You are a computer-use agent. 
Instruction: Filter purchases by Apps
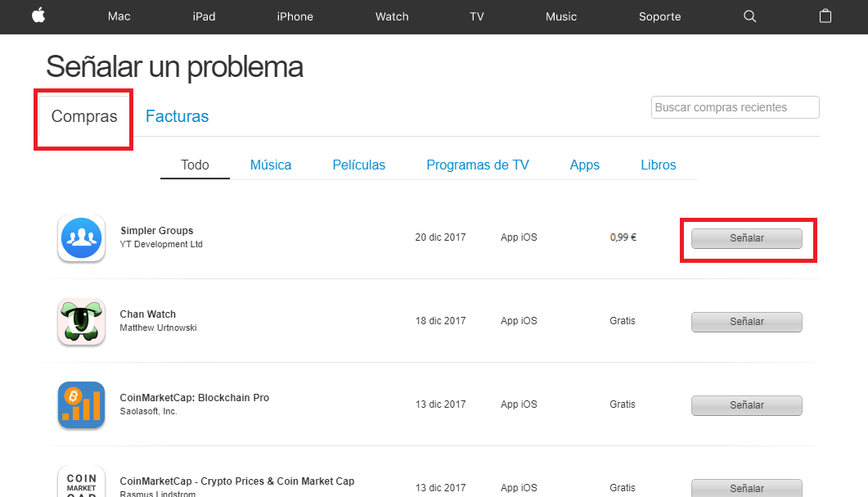click(585, 165)
